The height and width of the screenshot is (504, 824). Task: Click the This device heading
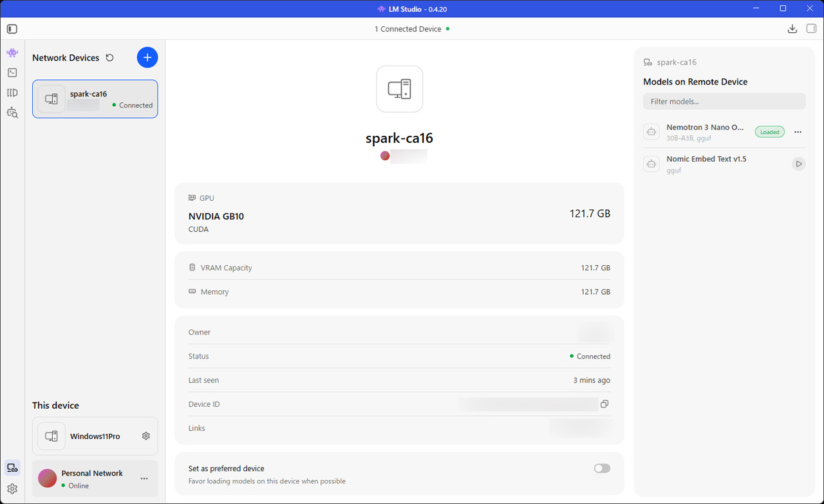click(55, 406)
